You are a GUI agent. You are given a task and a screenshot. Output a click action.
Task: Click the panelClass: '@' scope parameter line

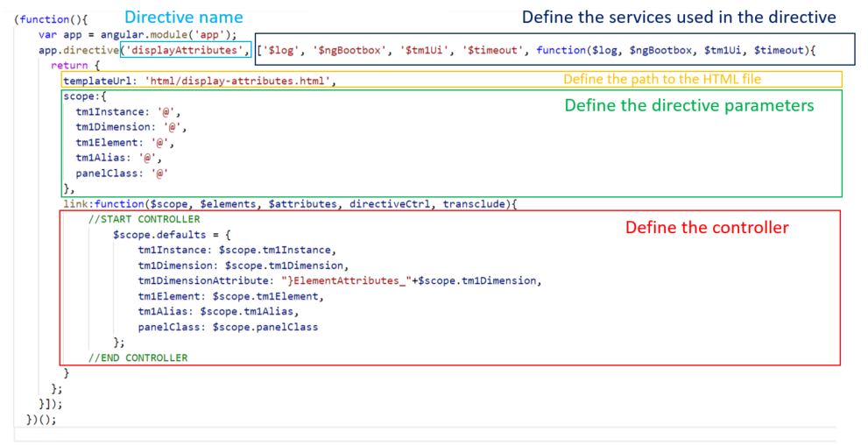pyautogui.click(x=121, y=173)
